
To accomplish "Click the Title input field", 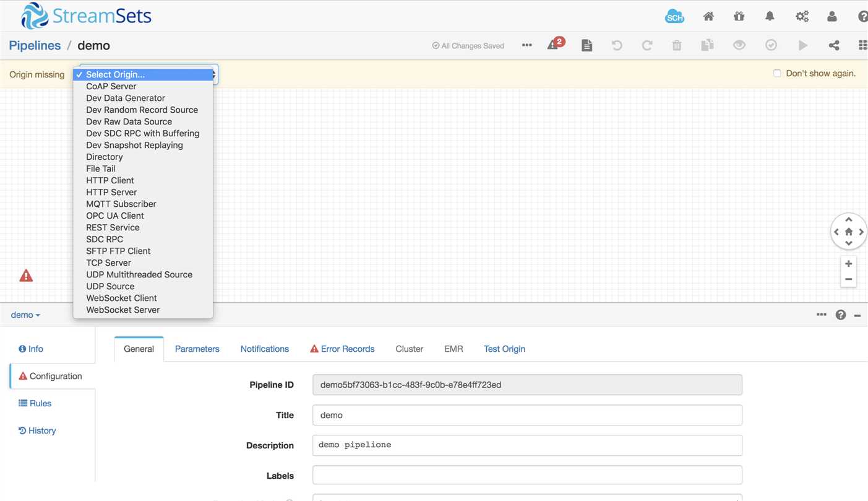I will pyautogui.click(x=527, y=415).
